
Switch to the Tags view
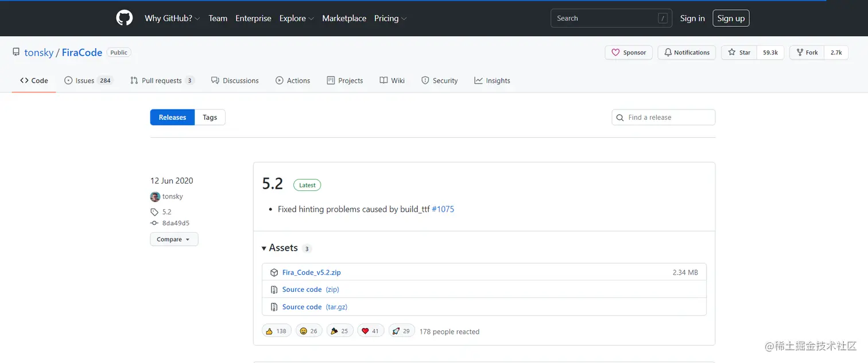click(x=210, y=117)
